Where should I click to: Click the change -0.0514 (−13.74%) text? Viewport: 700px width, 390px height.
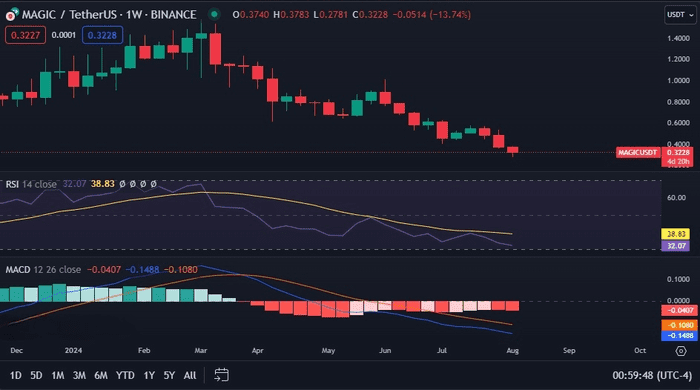point(432,15)
